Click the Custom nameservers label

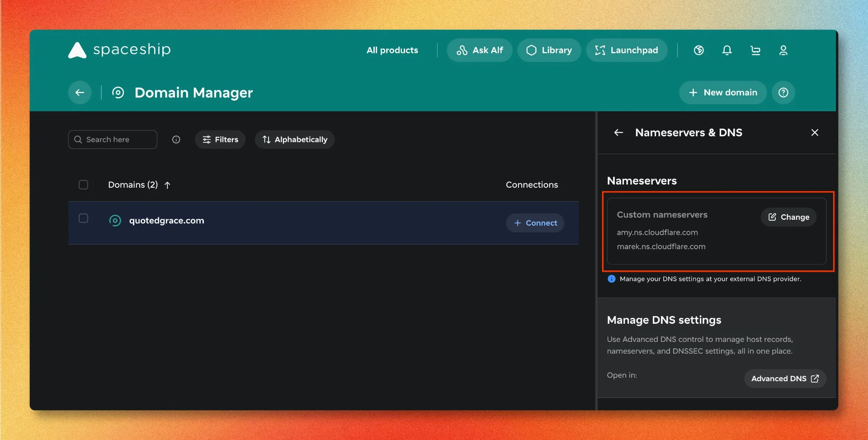pos(662,215)
